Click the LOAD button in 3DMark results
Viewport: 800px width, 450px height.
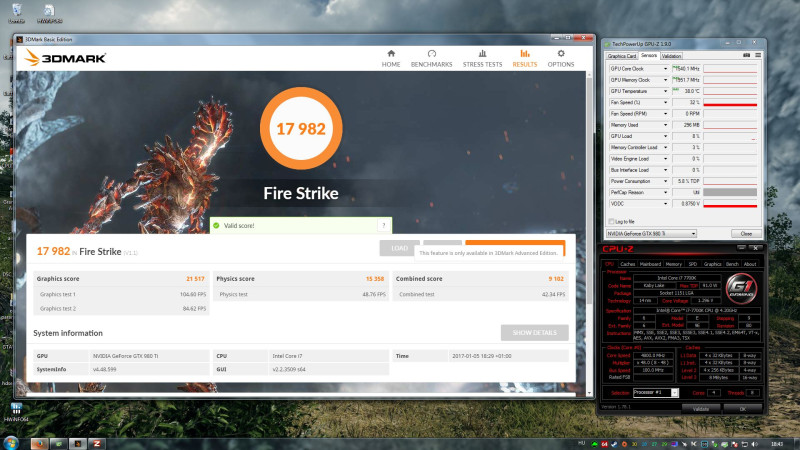point(399,248)
